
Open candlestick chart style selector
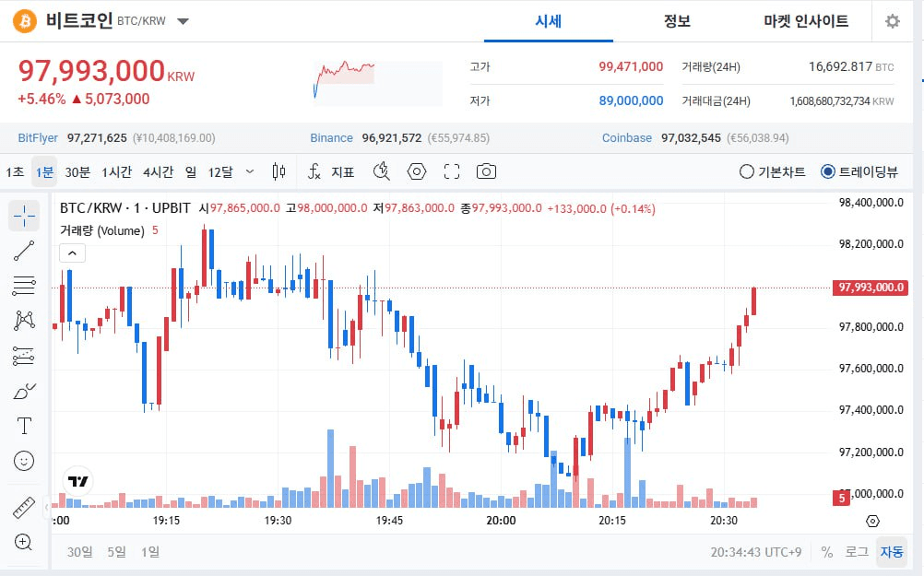tap(279, 171)
